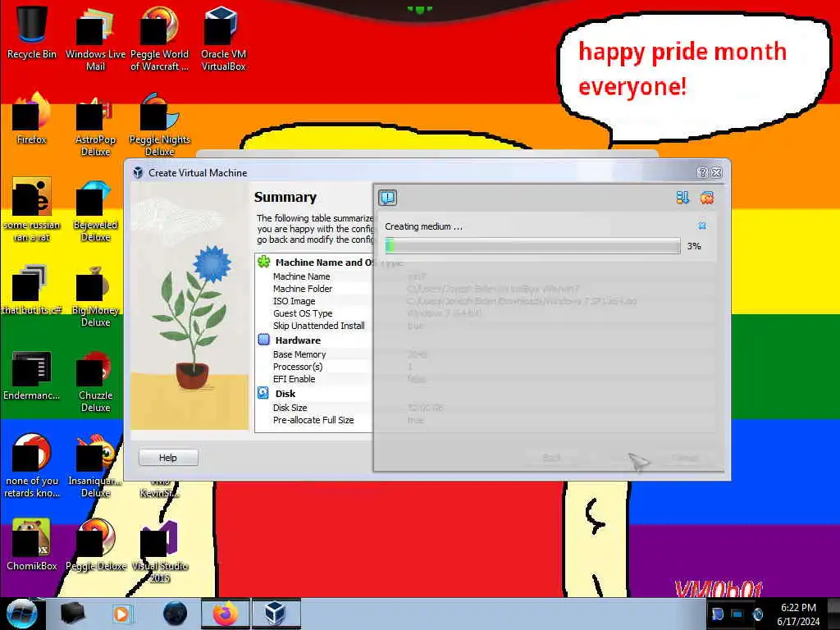
Task: Click the orange icon at progress panel top right
Action: click(706, 198)
